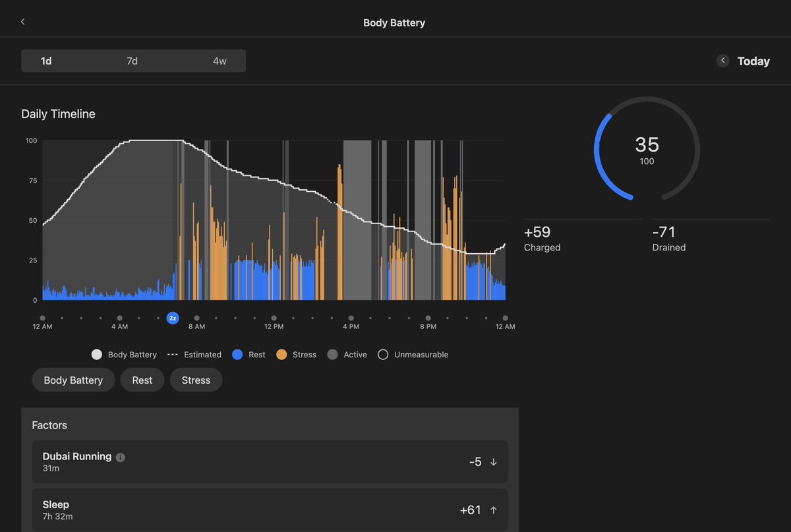Viewport: 791px width, 532px height.
Task: Click the white Body Battery legend dot
Action: 97,355
